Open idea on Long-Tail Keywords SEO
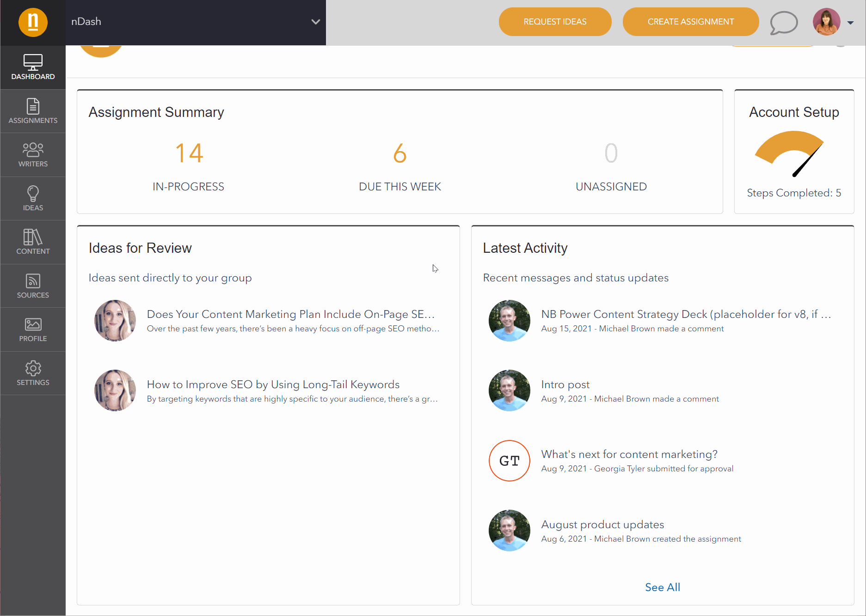Screen dimensions: 866x616 click(273, 384)
